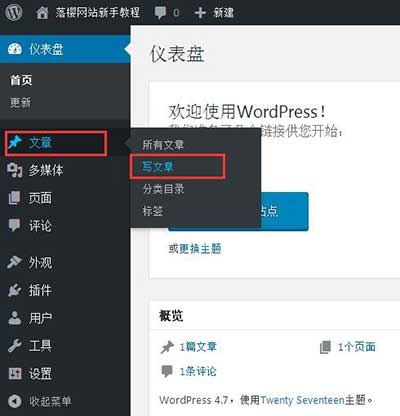Open 标签 in the flyout menu
Screen dimensions: 400x416
click(x=153, y=211)
